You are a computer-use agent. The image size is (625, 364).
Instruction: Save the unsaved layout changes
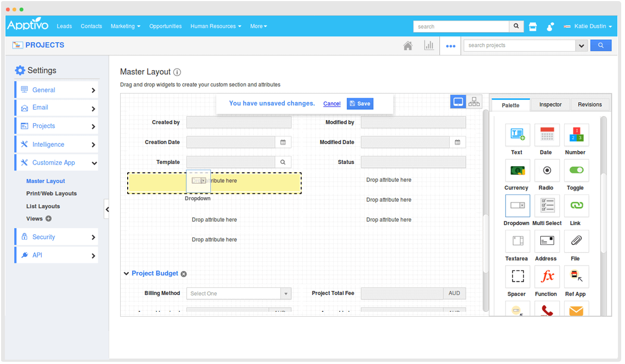coord(360,104)
